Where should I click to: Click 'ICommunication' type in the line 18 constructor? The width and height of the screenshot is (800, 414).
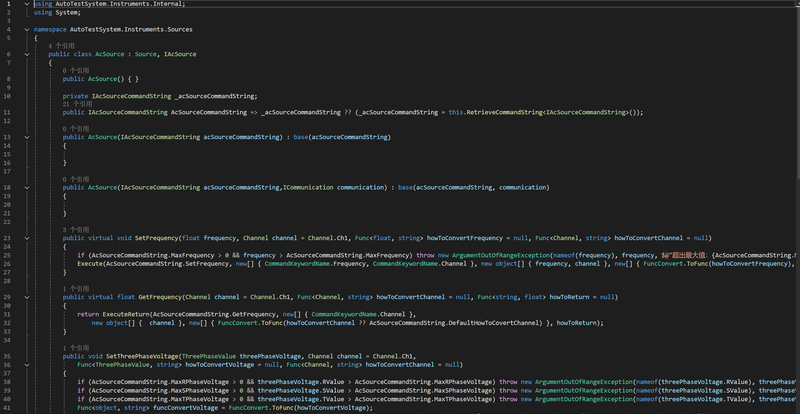coord(308,187)
